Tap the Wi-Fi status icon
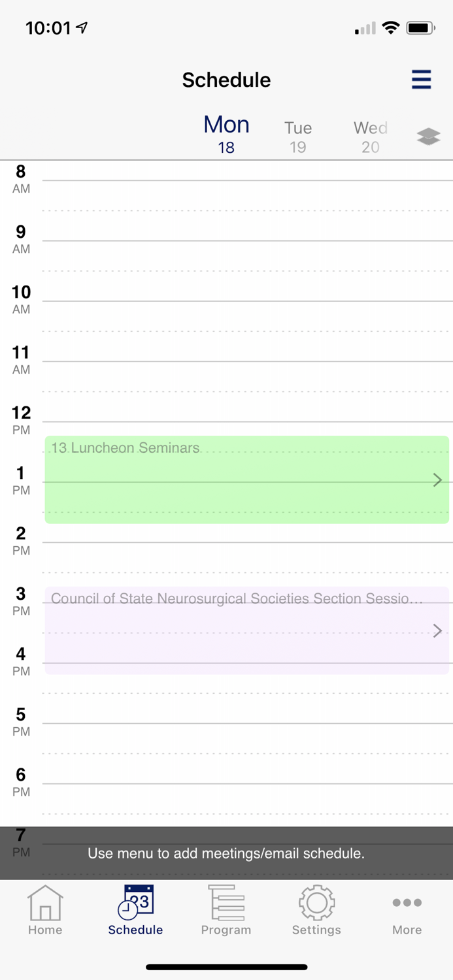The image size is (453, 980). pos(391,28)
